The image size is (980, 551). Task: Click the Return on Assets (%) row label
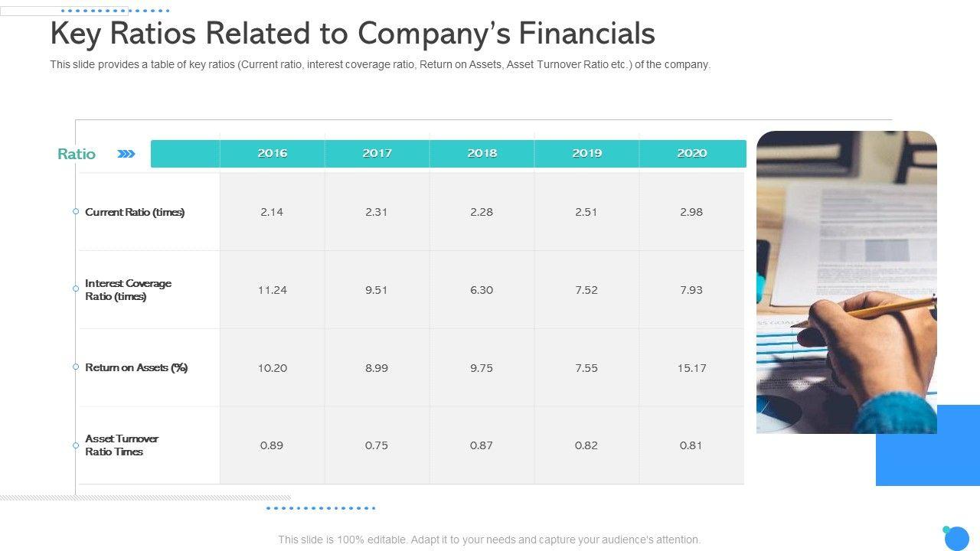coord(136,367)
